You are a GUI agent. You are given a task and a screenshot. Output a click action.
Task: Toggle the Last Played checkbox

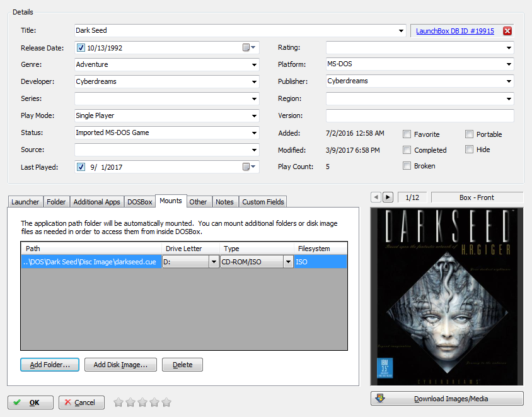(81, 167)
